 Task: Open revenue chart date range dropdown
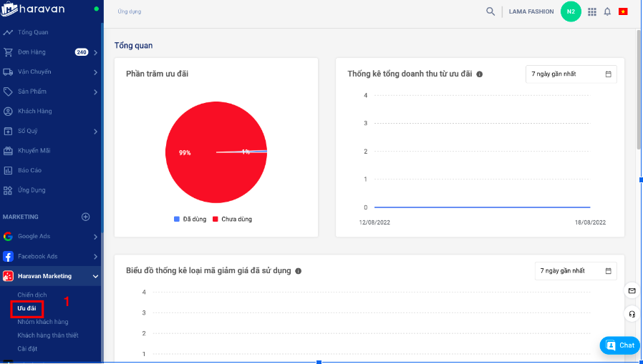571,74
